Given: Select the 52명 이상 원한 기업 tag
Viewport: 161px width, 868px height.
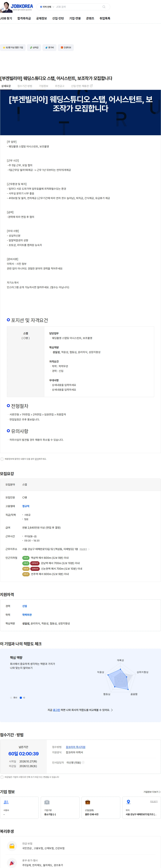Looking at the screenshot, I should [13, 47].
